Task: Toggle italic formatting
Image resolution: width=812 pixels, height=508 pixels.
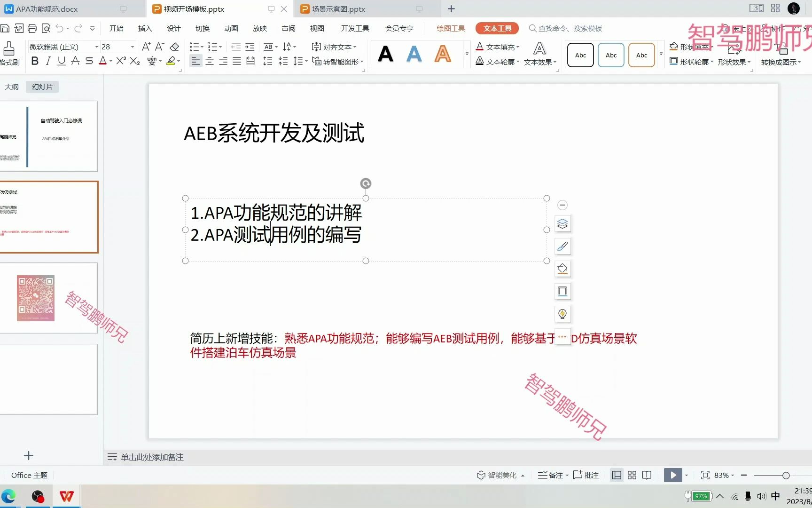Action: click(48, 61)
